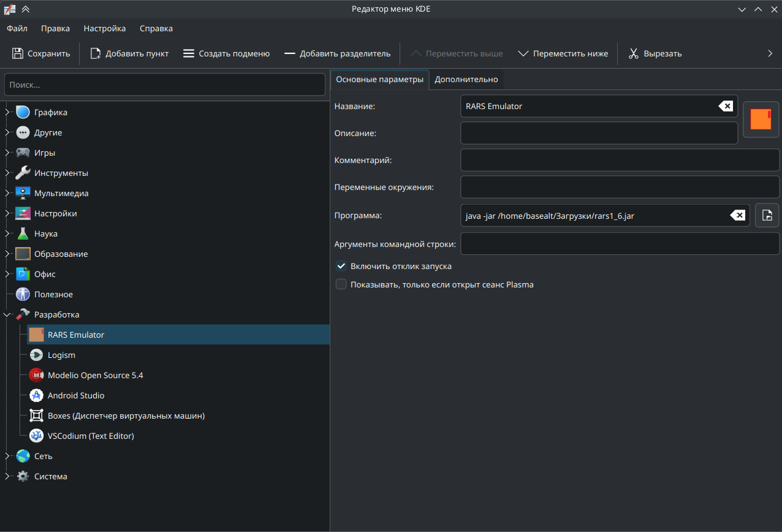Expand the Мультимедиа category arrow
This screenshot has height=532, width=782.
tap(7, 193)
